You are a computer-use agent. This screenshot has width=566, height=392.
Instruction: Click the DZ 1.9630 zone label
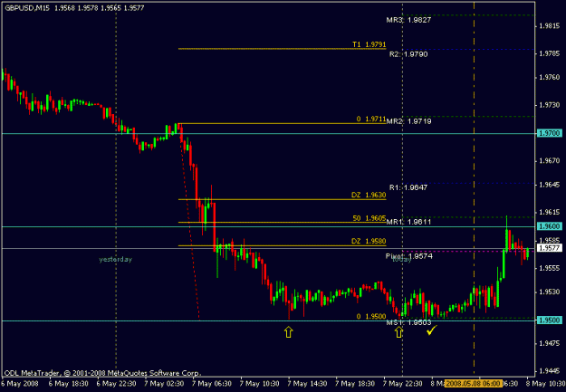click(369, 195)
